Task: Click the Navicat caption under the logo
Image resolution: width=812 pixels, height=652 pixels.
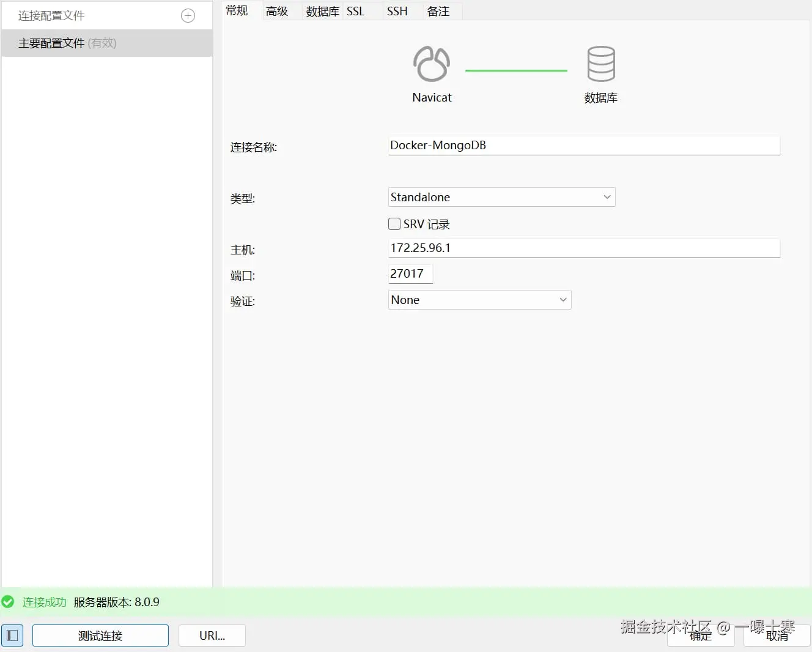Action: tap(432, 97)
